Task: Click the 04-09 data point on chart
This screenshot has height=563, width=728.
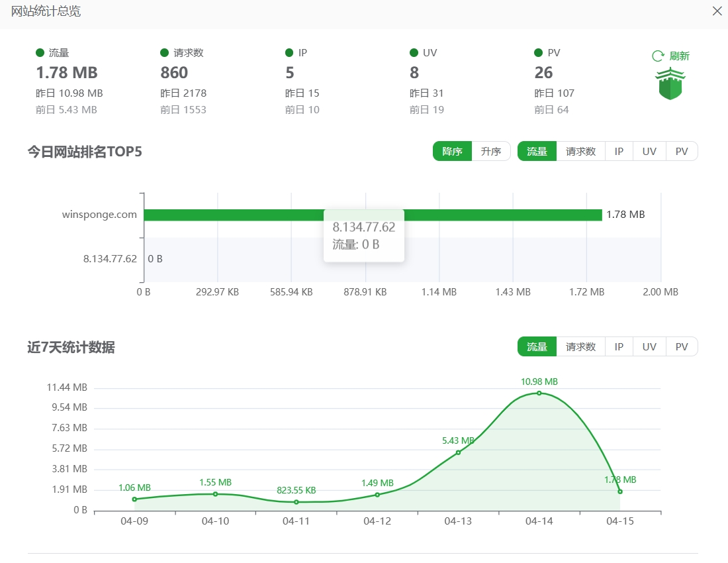Action: (134, 499)
